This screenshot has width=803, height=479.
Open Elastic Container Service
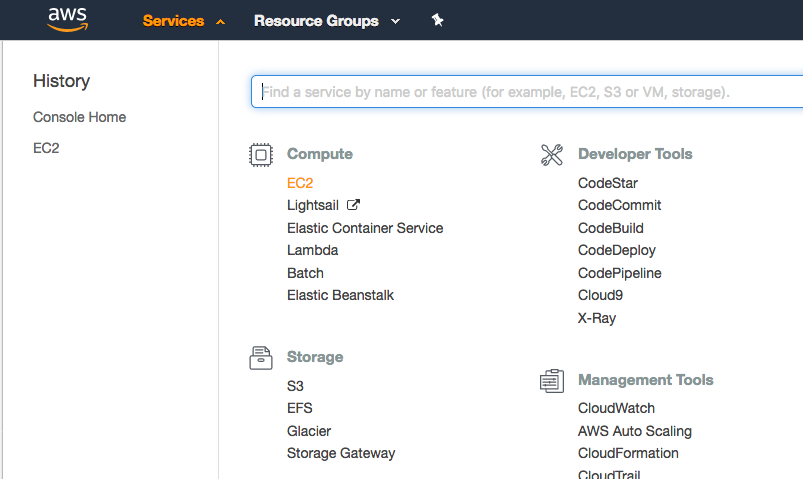click(365, 228)
